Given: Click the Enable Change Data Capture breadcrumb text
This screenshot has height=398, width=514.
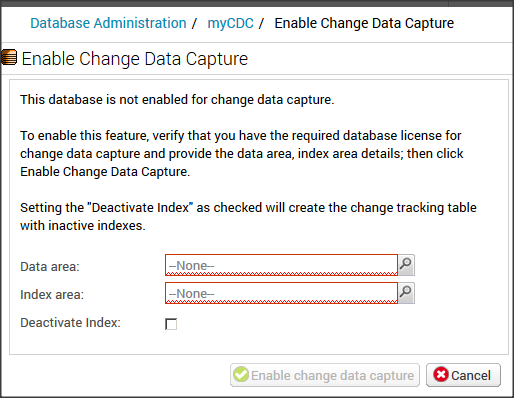Looking at the screenshot, I should (364, 23).
